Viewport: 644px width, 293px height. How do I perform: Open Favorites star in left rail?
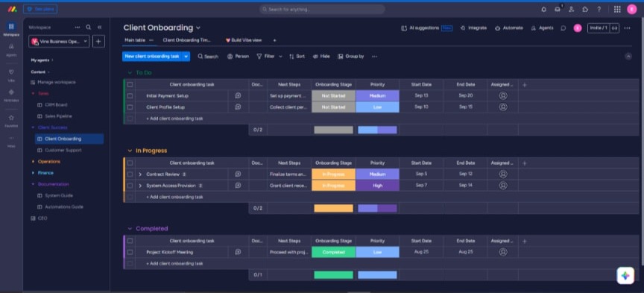(x=11, y=120)
